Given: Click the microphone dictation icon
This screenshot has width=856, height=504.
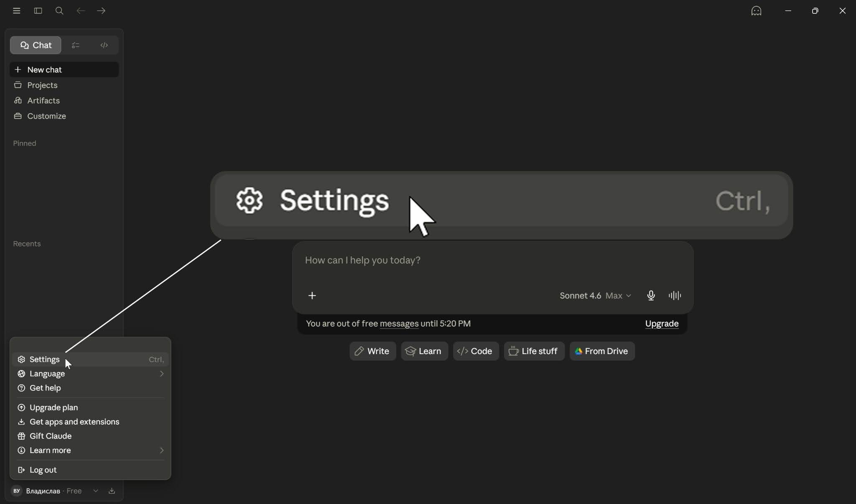Looking at the screenshot, I should tap(651, 296).
